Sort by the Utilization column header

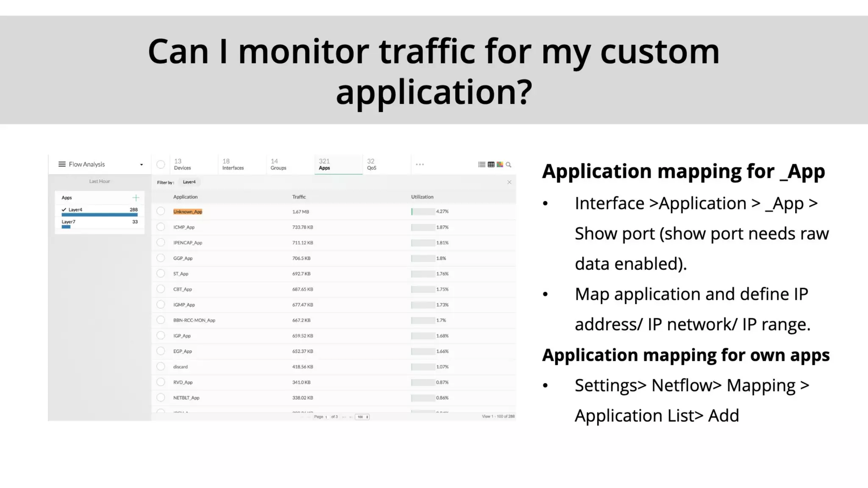pyautogui.click(x=422, y=197)
